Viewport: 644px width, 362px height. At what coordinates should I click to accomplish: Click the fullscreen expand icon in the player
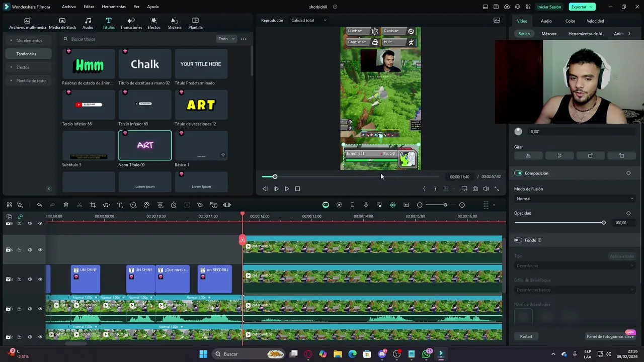(x=497, y=189)
